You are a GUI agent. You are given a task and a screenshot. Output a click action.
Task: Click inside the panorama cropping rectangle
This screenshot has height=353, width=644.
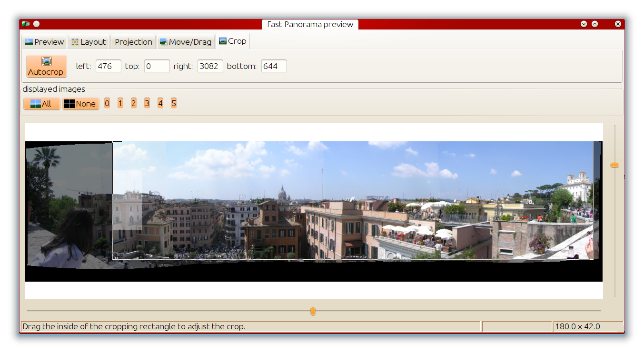[x=353, y=200]
